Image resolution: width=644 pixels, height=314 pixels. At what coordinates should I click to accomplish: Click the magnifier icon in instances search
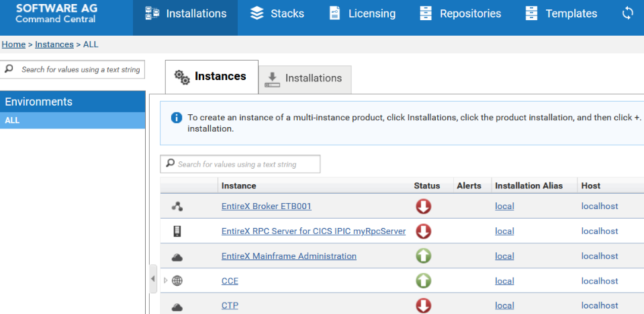[170, 163]
